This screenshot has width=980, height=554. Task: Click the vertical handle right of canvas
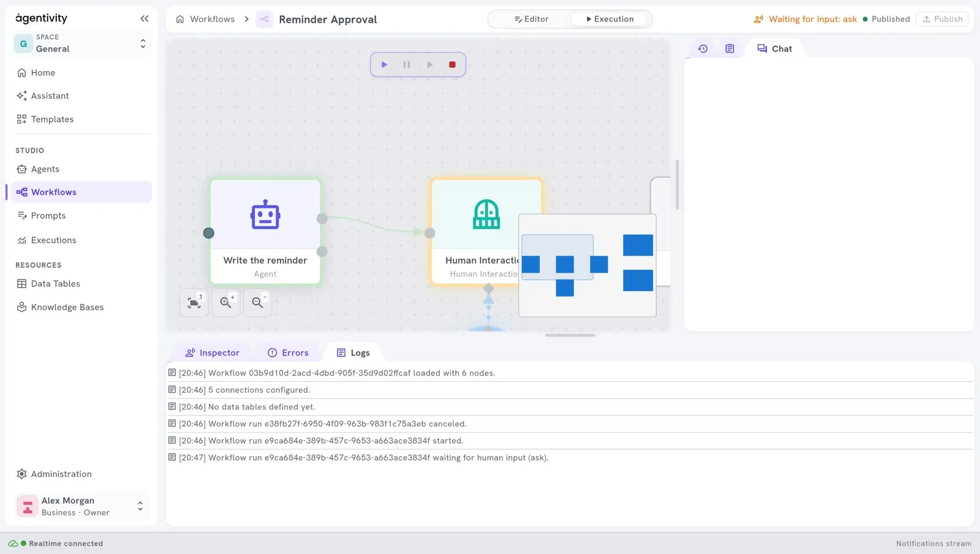coord(677,185)
